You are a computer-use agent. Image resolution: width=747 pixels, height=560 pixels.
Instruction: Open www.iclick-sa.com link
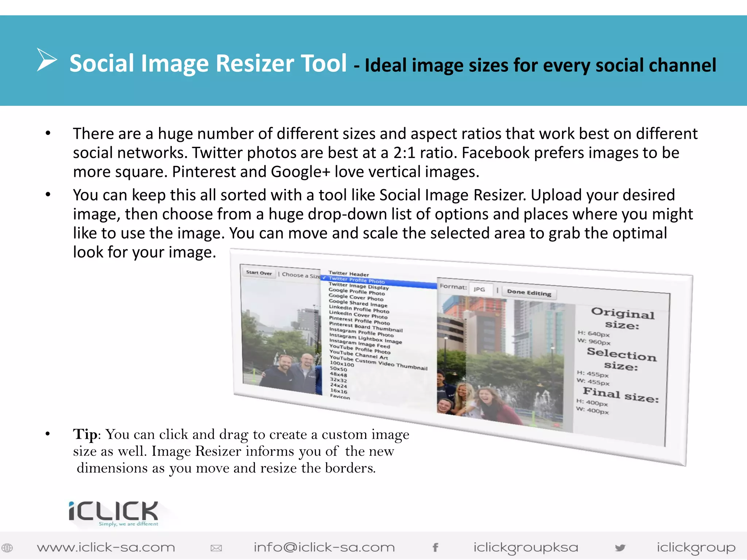[x=106, y=548]
